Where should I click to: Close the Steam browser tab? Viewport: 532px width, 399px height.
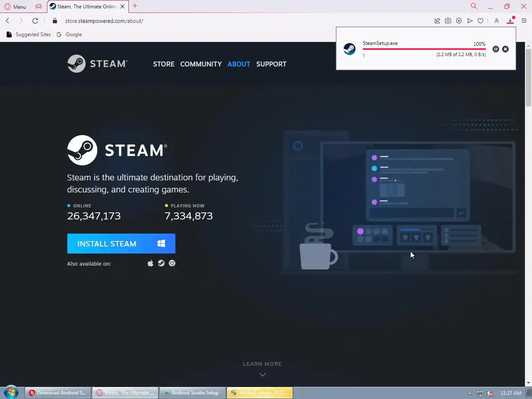(x=122, y=7)
